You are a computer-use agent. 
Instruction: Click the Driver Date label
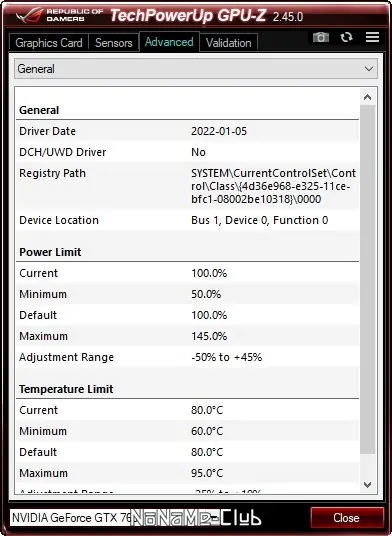click(x=47, y=131)
